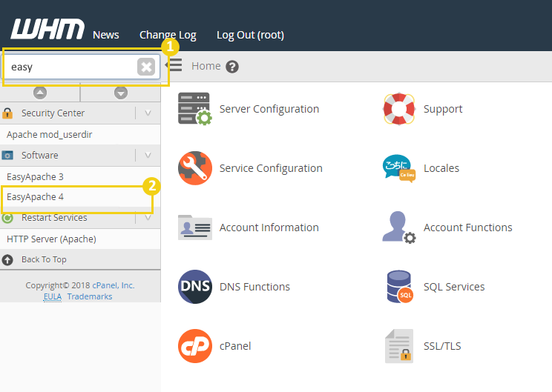This screenshot has height=392, width=552.
Task: Collapse the Security Center chevron
Action: (x=148, y=113)
